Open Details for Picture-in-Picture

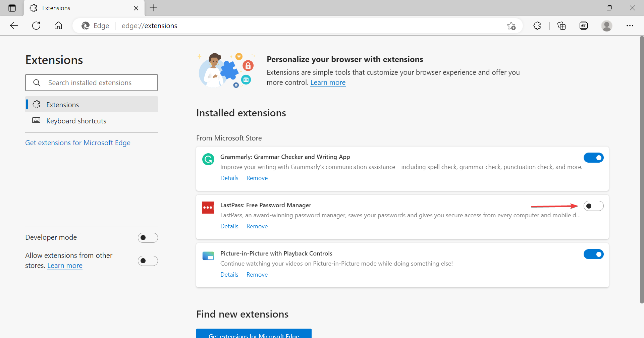click(229, 275)
